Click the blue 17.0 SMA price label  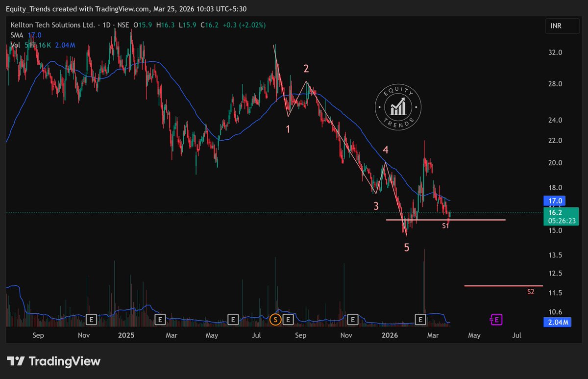556,201
